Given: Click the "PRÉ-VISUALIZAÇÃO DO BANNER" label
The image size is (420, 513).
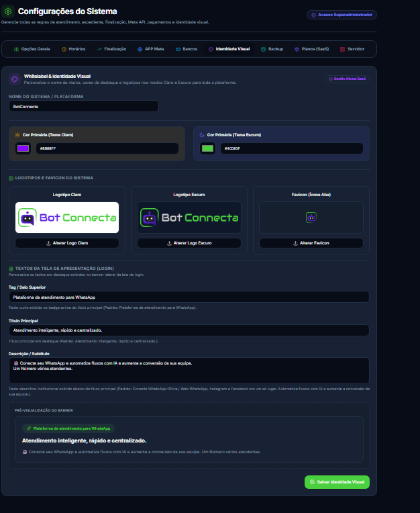Looking at the screenshot, I should 44,410.
